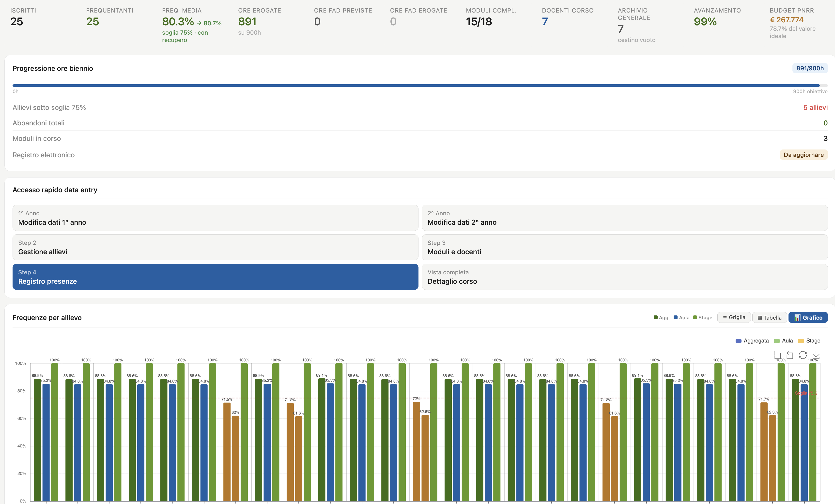Open Dettaglio corso full view
This screenshot has height=504, width=835.
[625, 277]
